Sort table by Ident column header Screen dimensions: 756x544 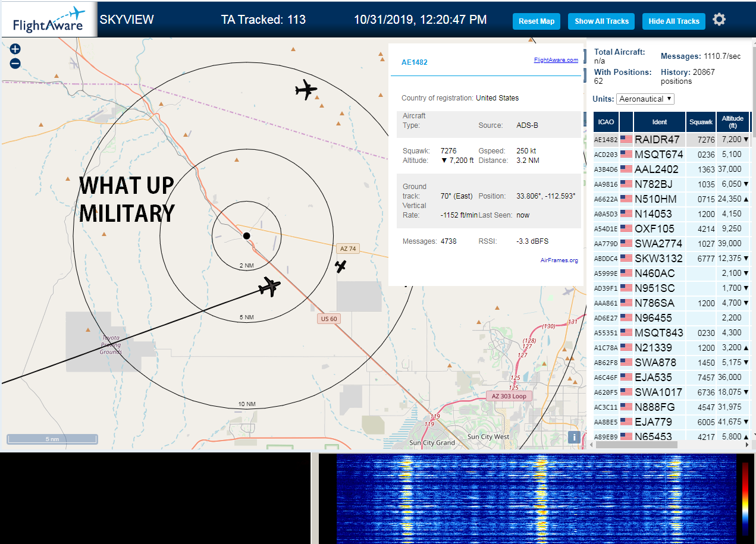point(660,122)
